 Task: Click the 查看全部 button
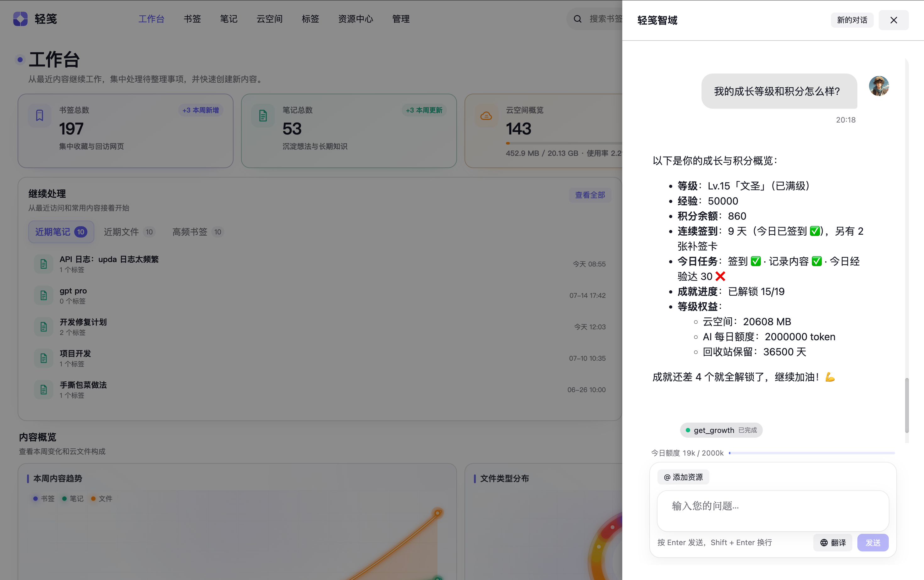590,195
